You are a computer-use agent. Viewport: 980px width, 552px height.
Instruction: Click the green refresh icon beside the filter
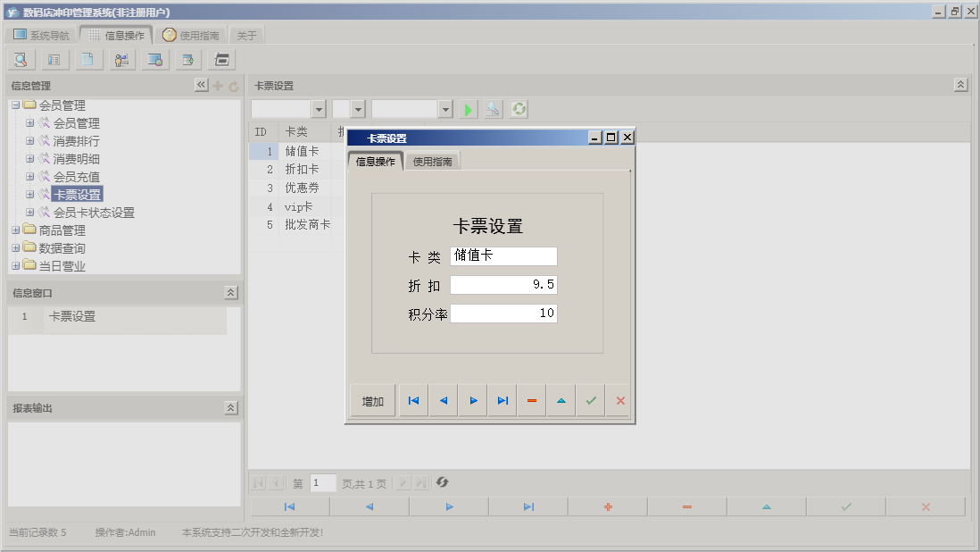tap(519, 109)
